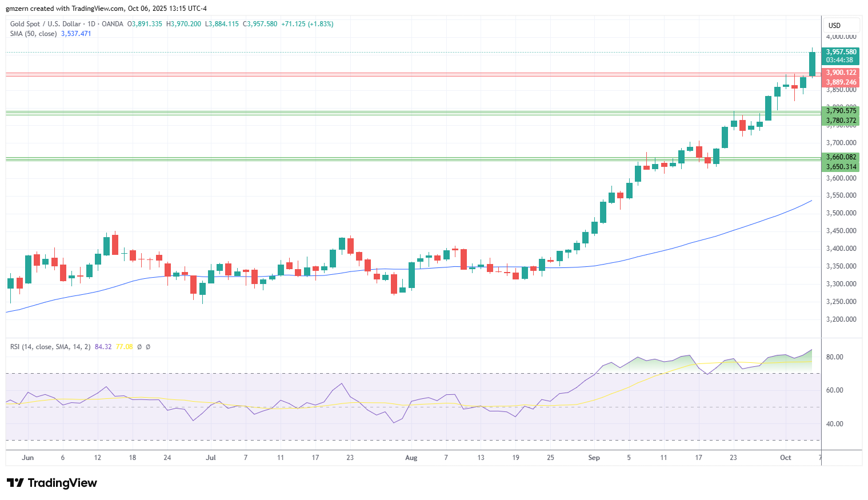The image size is (868, 500).
Task: Select the red 3,900.122 price label
Action: (841, 73)
